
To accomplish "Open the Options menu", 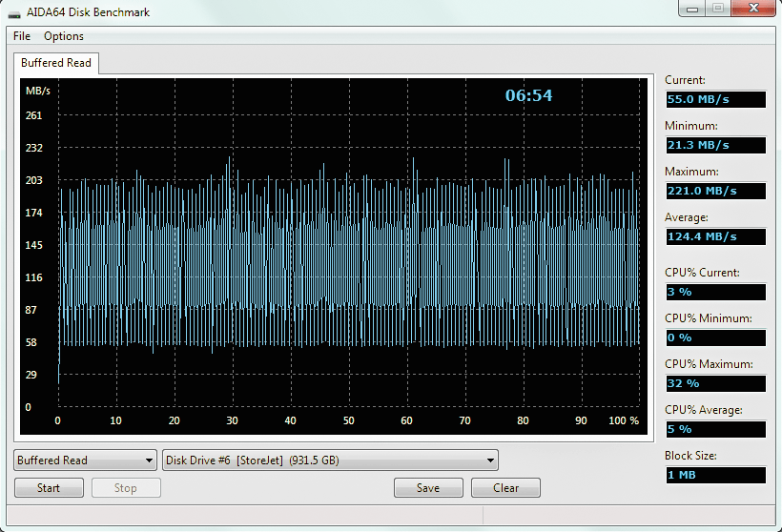I will [x=63, y=36].
